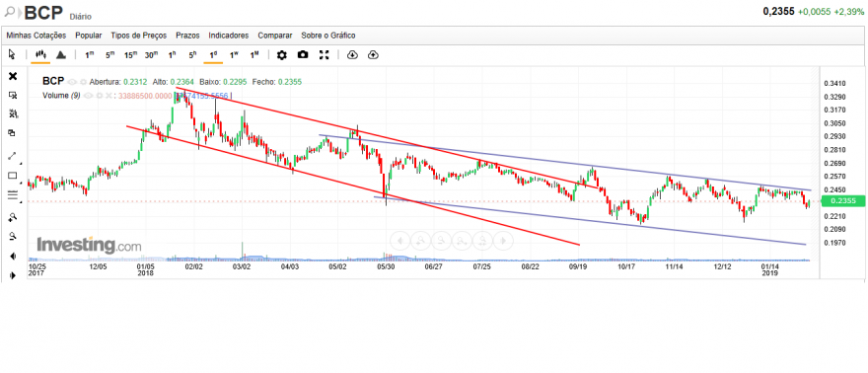
Task: Click faded chart zoom-out circle button
Action: pos(441,240)
